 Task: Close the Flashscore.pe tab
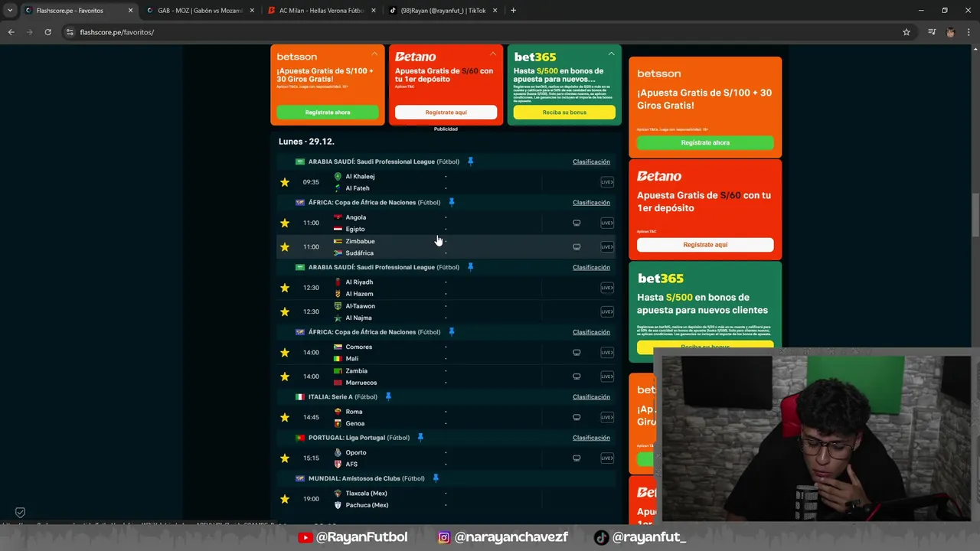coord(130,11)
